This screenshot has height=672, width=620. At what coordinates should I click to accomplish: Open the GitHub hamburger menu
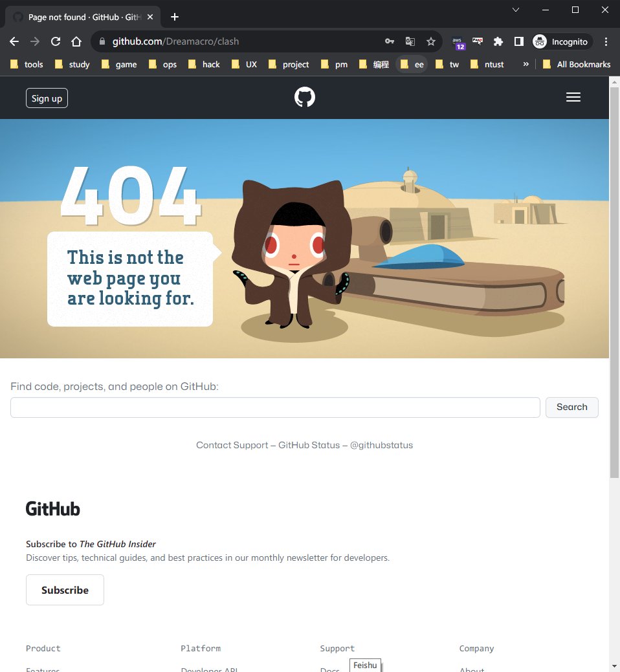click(x=573, y=97)
